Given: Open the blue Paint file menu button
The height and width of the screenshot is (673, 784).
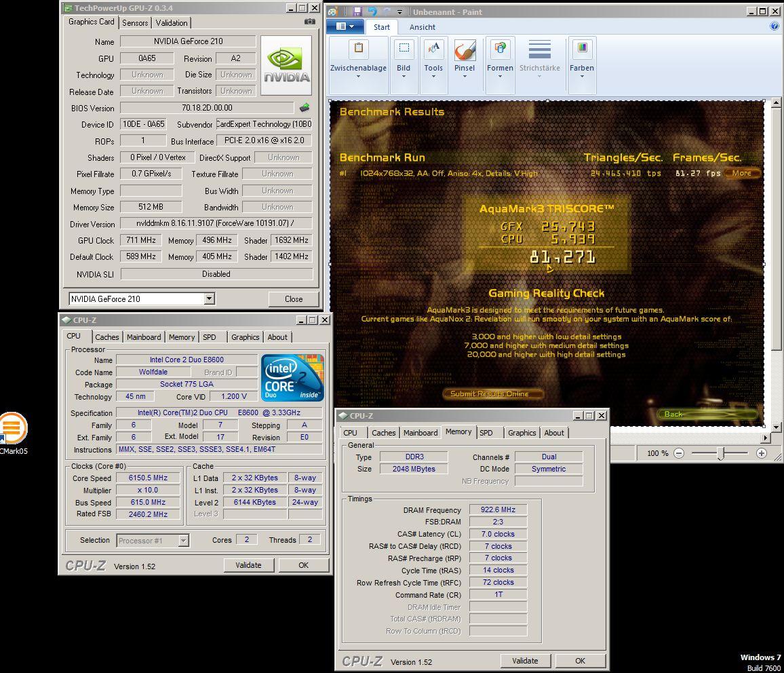Looking at the screenshot, I should (x=345, y=26).
